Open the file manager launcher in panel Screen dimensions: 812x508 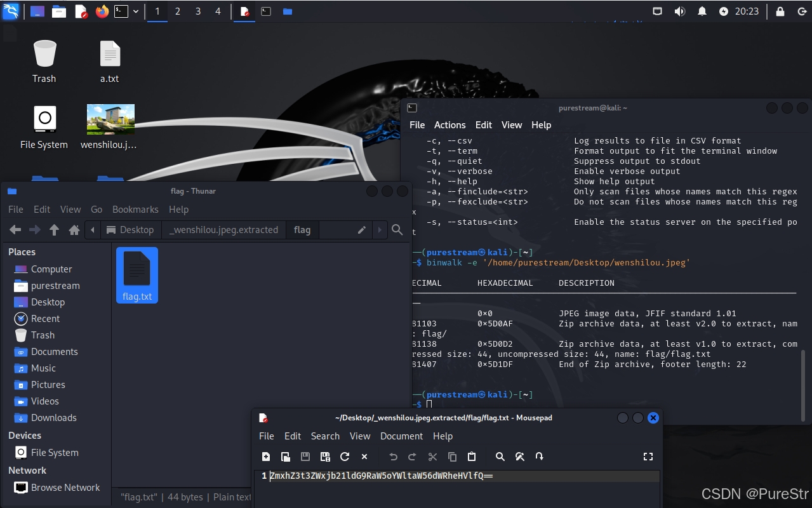tap(59, 11)
